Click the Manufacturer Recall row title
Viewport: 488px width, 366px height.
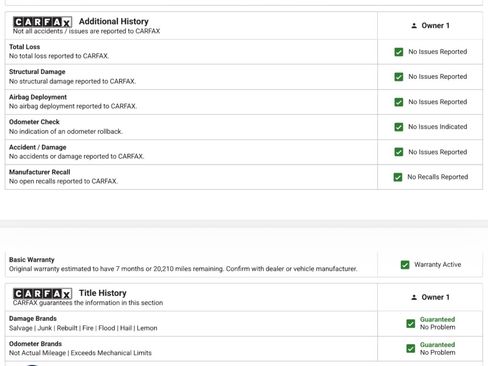tap(39, 172)
